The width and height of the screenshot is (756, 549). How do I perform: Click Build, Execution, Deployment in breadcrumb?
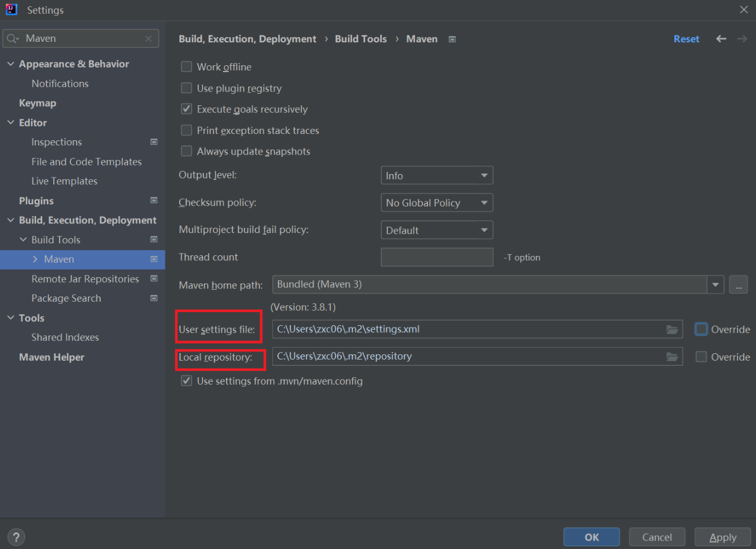tap(247, 39)
